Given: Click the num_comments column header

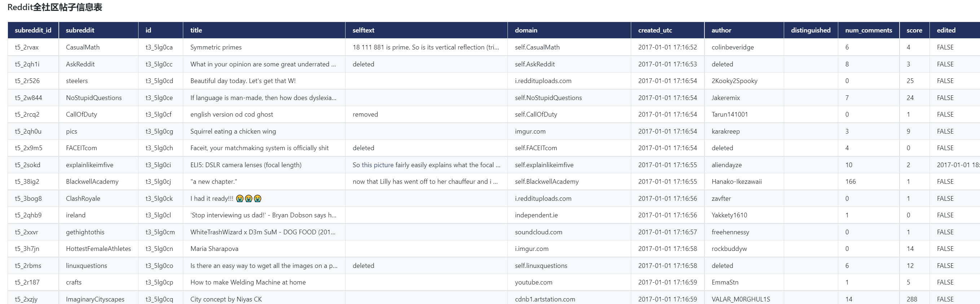Looking at the screenshot, I should (869, 30).
